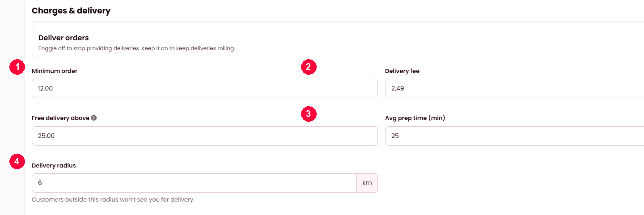Screen dimensions: 644x215
Task: Click the red step marker numbered 3
Action: coord(309,113)
